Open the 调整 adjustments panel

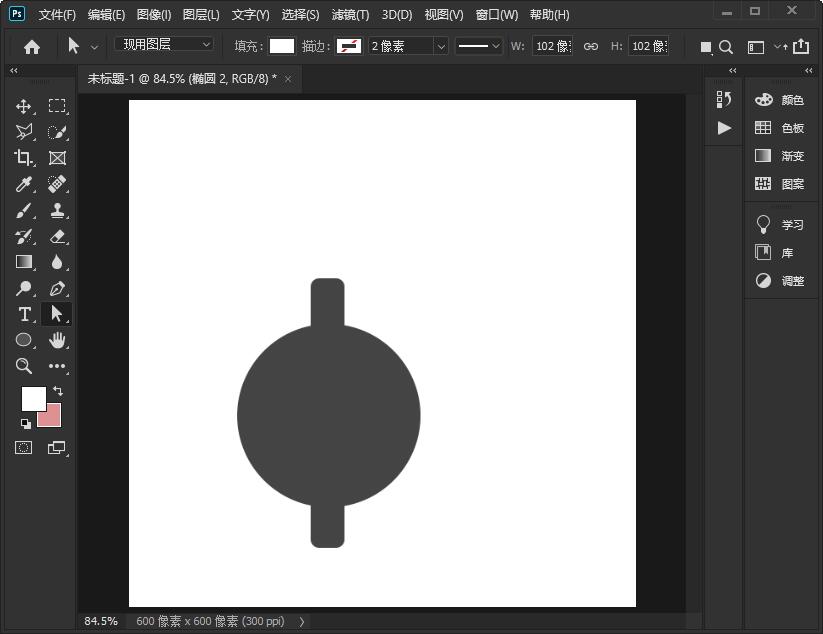point(780,281)
